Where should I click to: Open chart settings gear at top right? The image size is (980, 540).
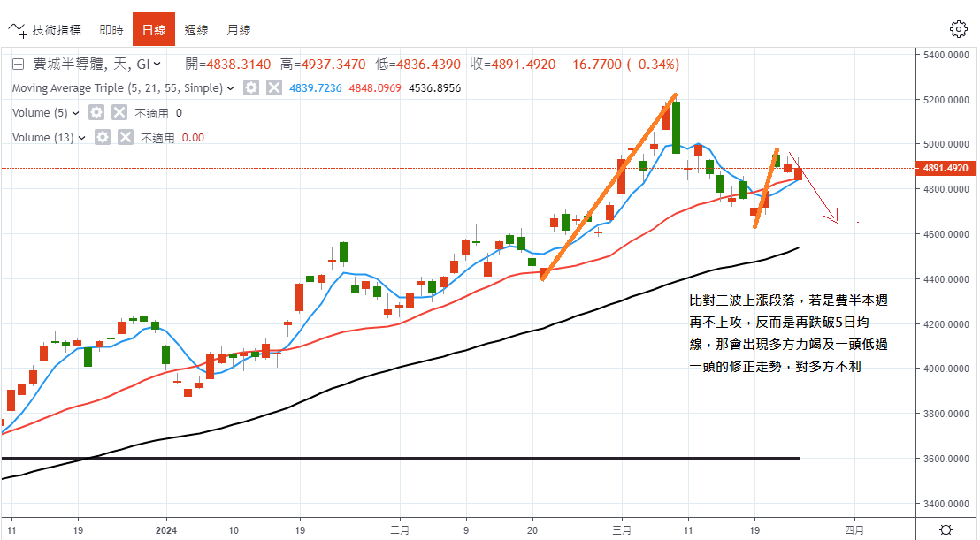(x=958, y=29)
